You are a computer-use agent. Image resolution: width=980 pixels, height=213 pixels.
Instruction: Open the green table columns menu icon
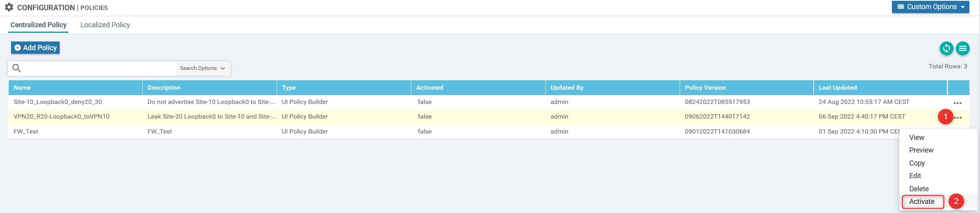tap(963, 49)
